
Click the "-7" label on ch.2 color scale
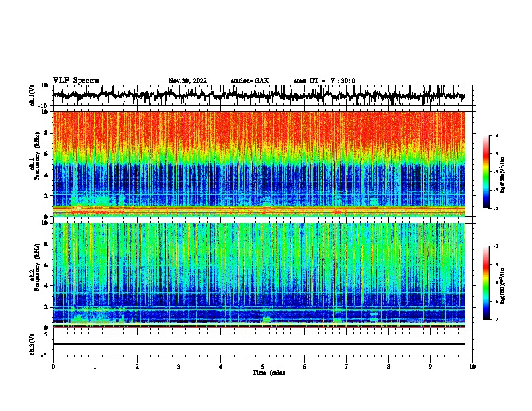coord(496,319)
